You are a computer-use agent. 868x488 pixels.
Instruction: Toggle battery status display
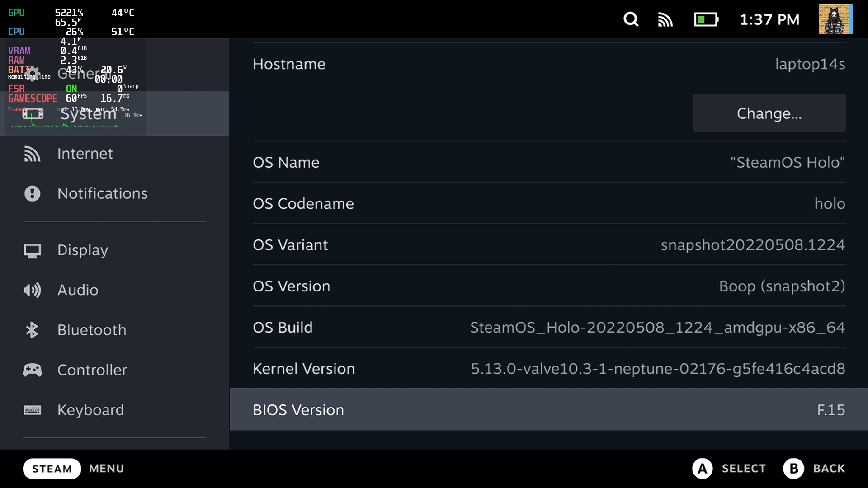[705, 19]
